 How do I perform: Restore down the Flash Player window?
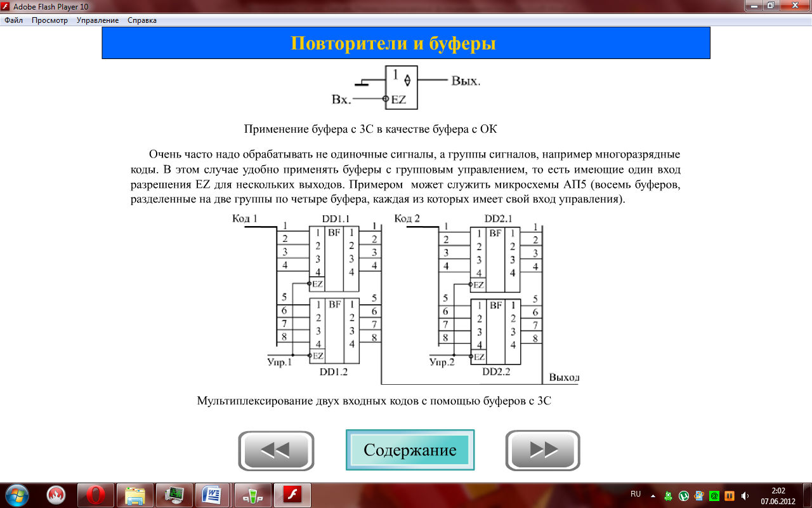771,6
